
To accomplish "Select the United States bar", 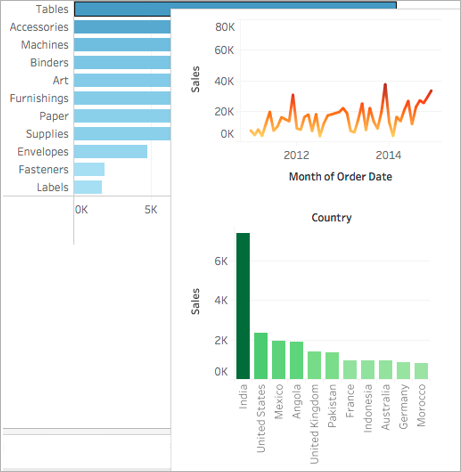I will point(261,356).
